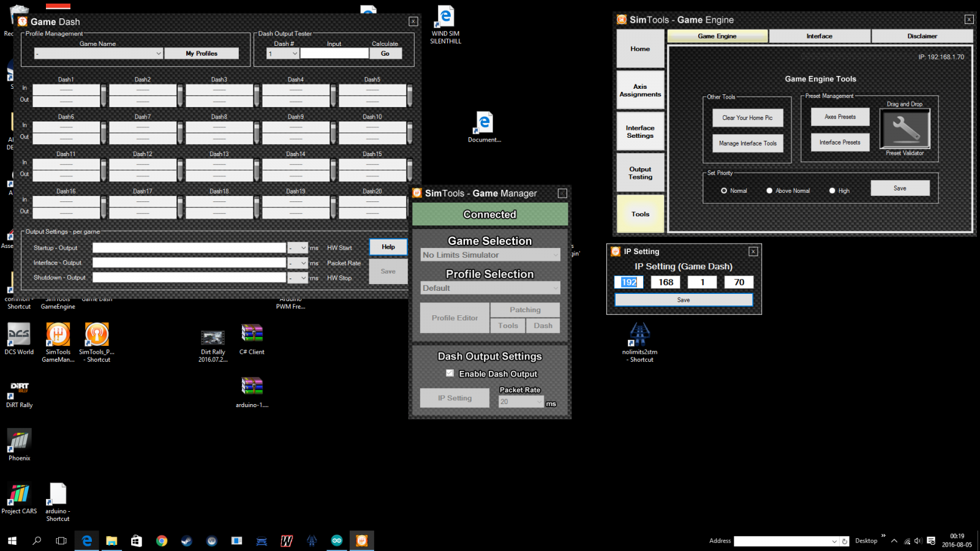
Task: Open the arduino - Shortcut desktop icon
Action: pyautogui.click(x=58, y=502)
